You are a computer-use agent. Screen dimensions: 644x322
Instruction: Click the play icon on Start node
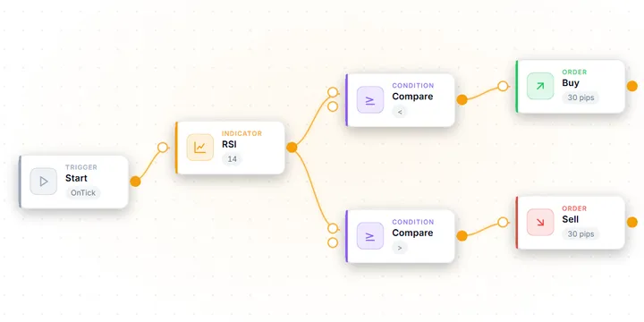click(44, 181)
